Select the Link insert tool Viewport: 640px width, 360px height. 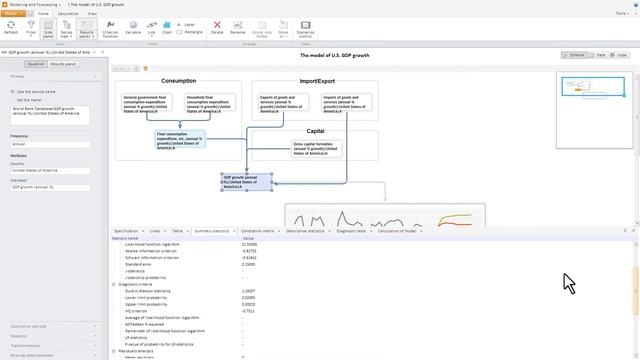151,29
